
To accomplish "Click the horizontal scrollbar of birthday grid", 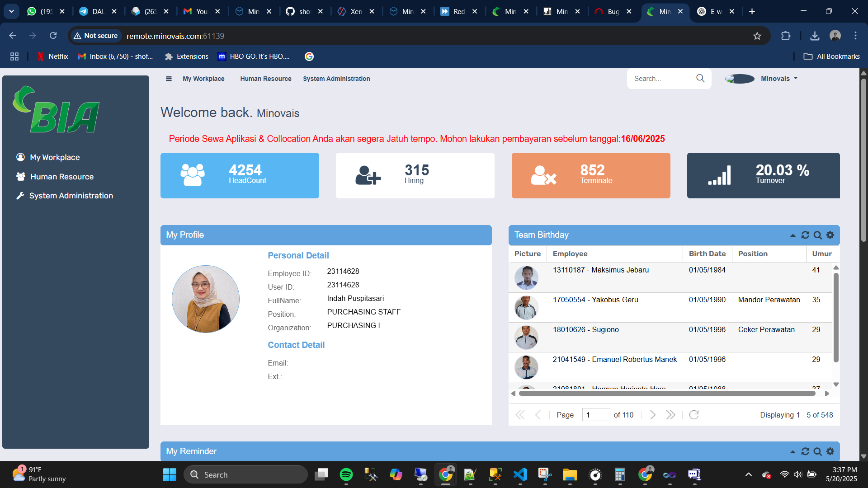I will [x=667, y=394].
